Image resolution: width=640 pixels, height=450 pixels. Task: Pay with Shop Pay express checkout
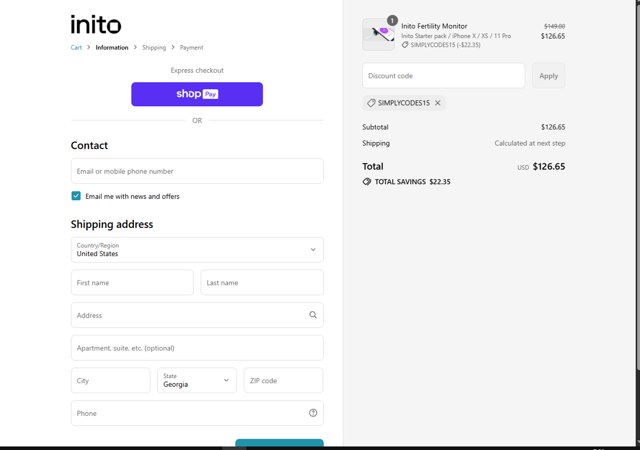(x=197, y=94)
